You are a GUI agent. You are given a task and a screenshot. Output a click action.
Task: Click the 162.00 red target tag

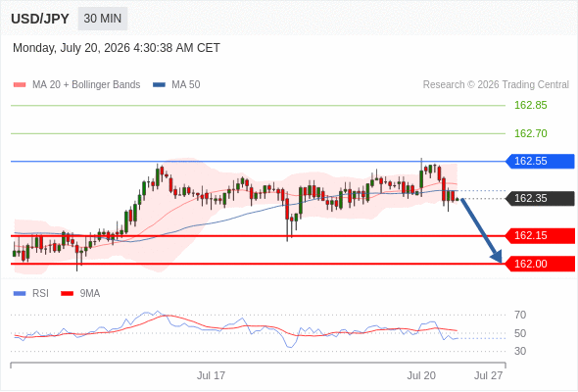click(x=540, y=264)
